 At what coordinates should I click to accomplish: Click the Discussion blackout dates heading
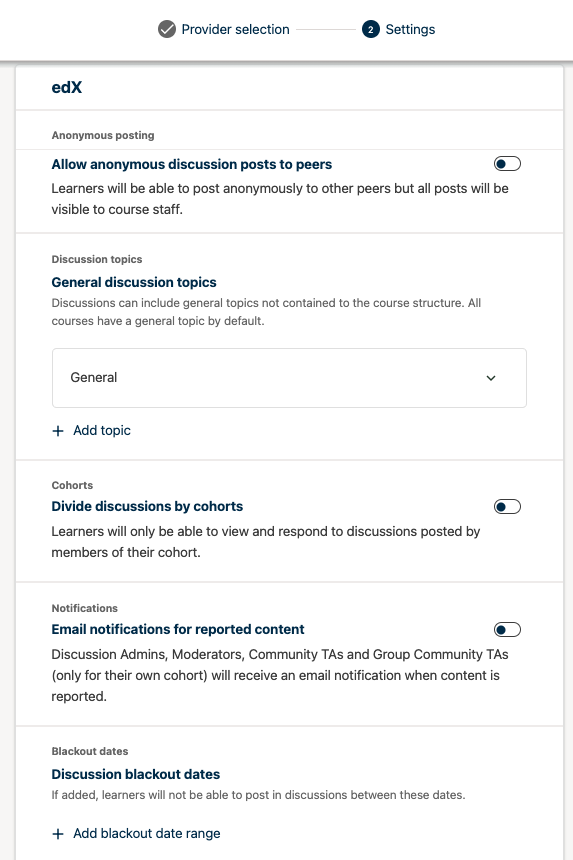pos(135,774)
